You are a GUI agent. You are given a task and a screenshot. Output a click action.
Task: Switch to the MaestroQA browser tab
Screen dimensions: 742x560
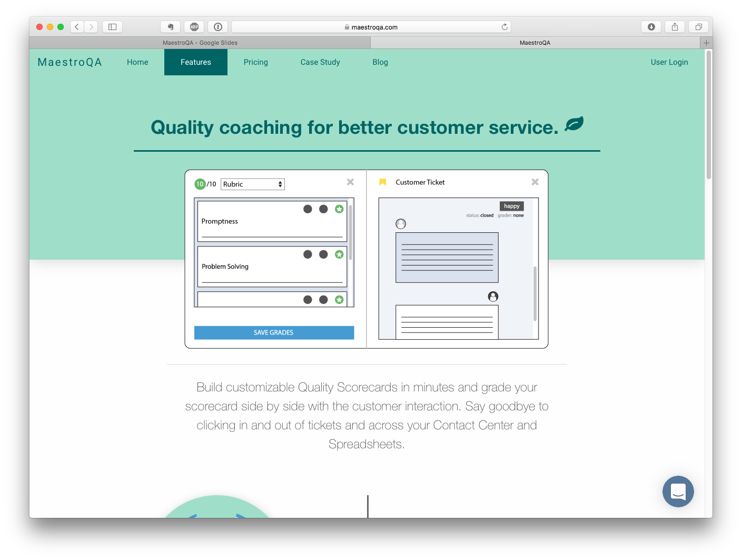pyautogui.click(x=535, y=43)
